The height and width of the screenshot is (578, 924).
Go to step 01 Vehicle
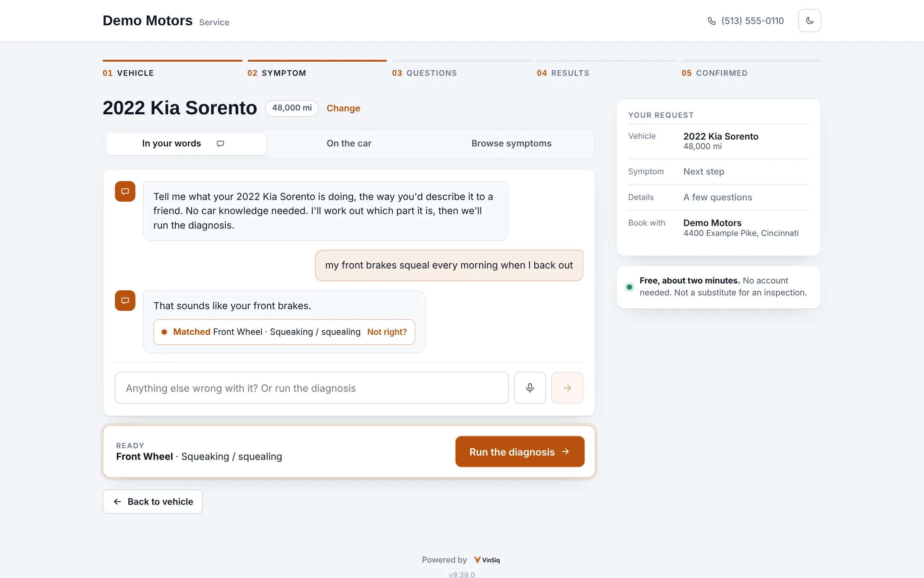point(172,69)
